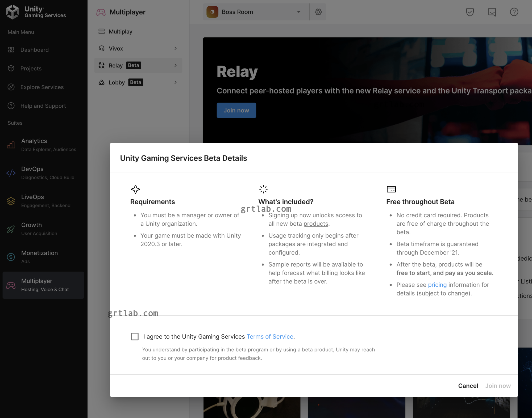This screenshot has height=418, width=532.
Task: Check the Terms of Service agreement checkbox
Action: tap(135, 336)
